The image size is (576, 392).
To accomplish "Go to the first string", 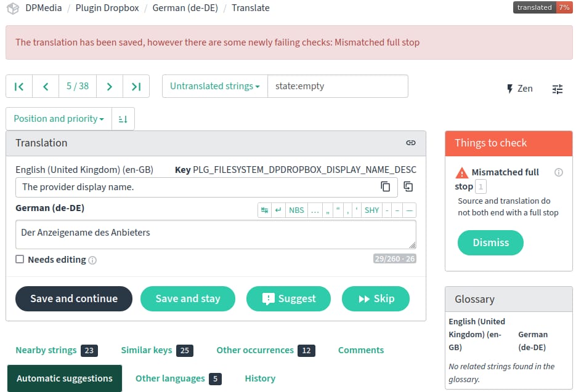I will point(19,86).
